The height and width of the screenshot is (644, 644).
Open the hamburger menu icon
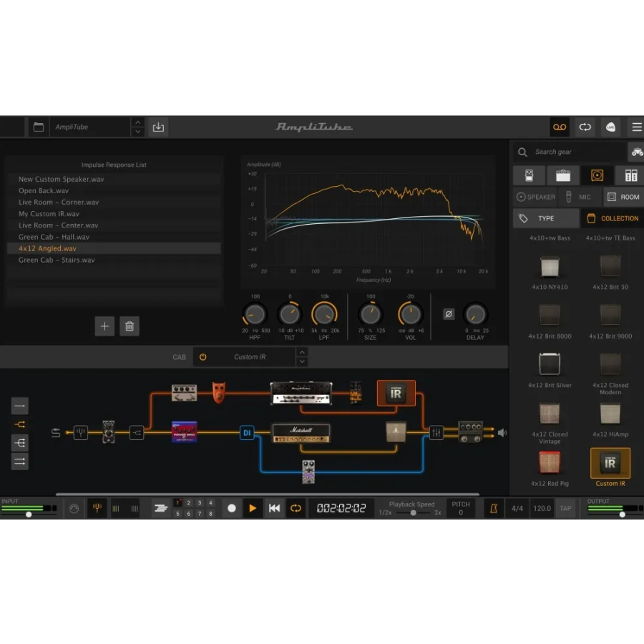click(636, 127)
